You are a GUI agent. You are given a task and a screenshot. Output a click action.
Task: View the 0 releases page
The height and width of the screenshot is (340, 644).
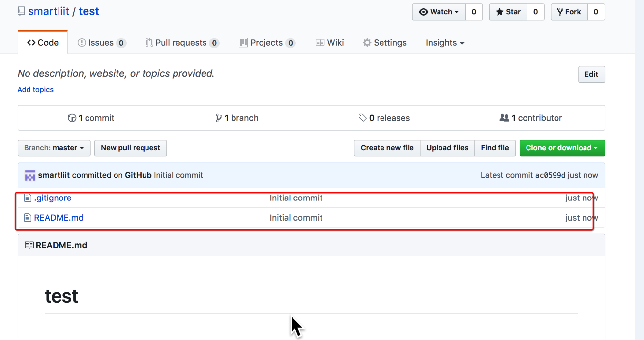(x=384, y=118)
